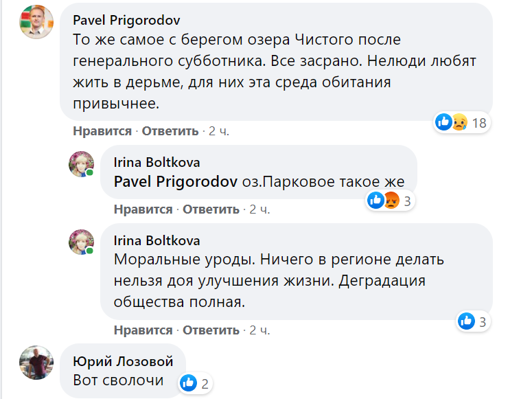Like Pavel Prigorodov's comment with Нравится
The width and height of the screenshot is (532, 399).
click(102, 131)
